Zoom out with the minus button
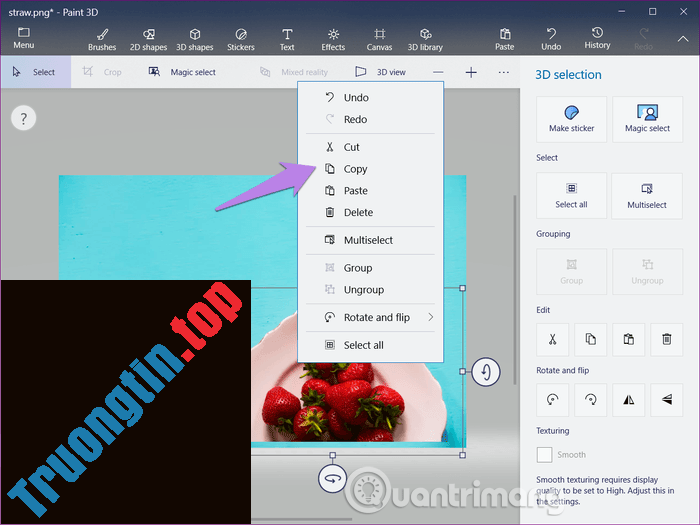Screen dimensions: 700x525 click(438, 72)
